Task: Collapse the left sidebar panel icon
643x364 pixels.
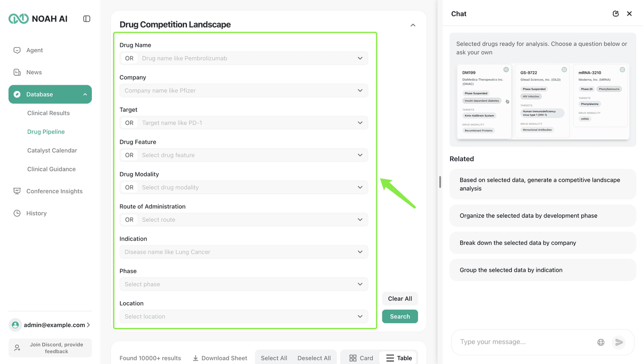Action: coord(87,19)
